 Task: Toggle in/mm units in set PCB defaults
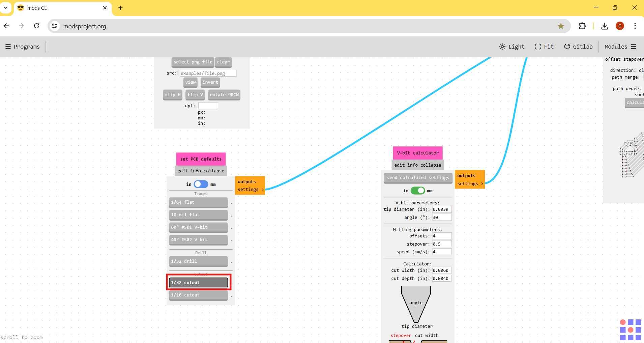point(201,184)
